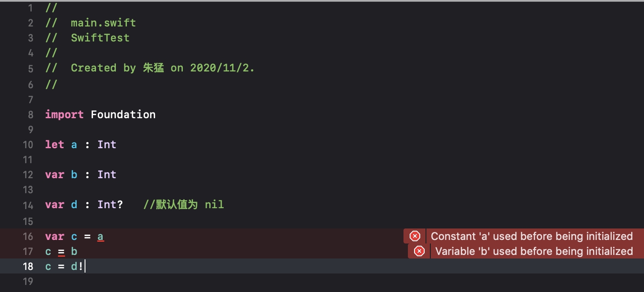Click the 'main.swift' header comment

(x=103, y=23)
